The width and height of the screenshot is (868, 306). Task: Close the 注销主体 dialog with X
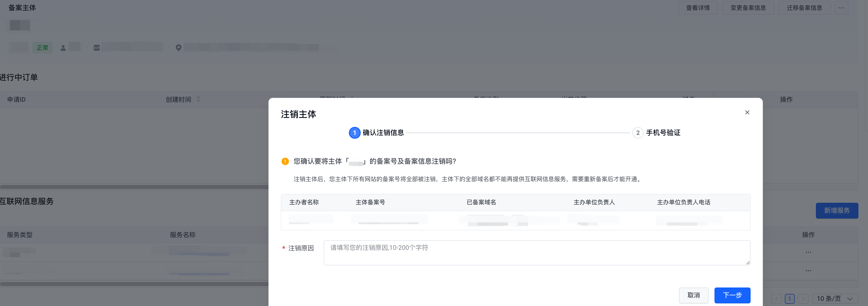point(747,112)
